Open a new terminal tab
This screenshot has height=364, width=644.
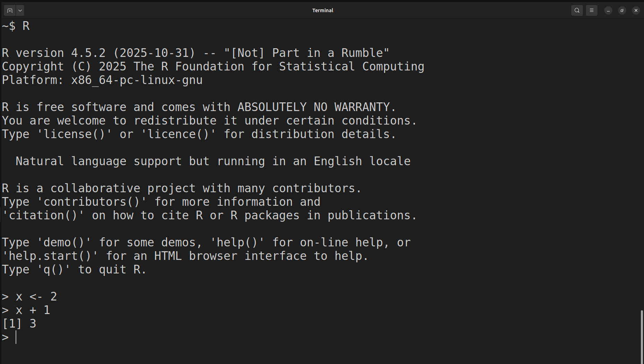[x=10, y=10]
